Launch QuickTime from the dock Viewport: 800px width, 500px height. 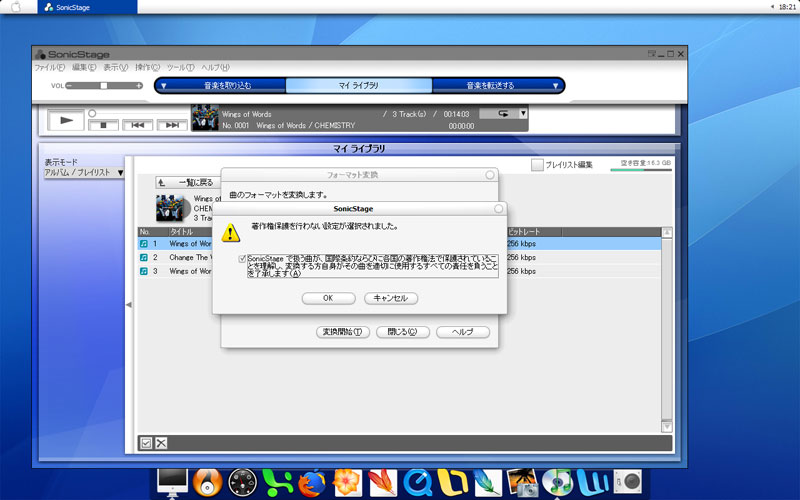tap(417, 483)
